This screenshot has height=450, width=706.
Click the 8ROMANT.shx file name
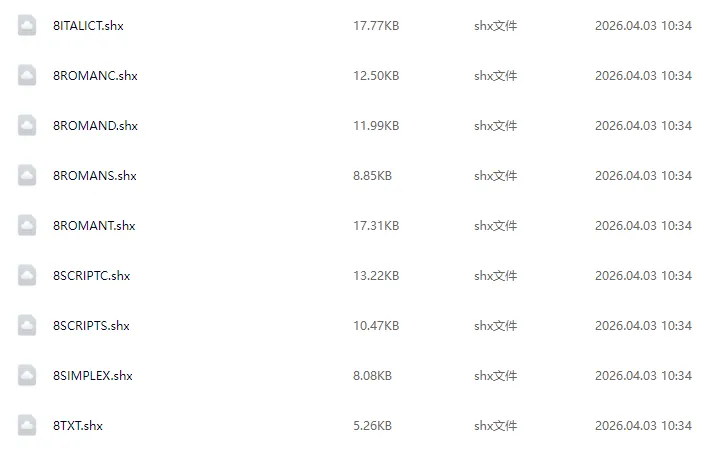(93, 226)
